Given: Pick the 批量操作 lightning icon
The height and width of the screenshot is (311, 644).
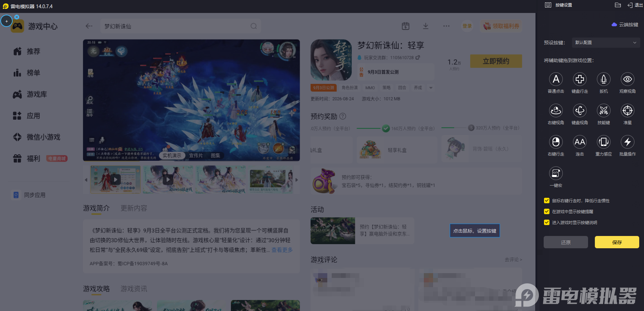Looking at the screenshot, I should 627,142.
